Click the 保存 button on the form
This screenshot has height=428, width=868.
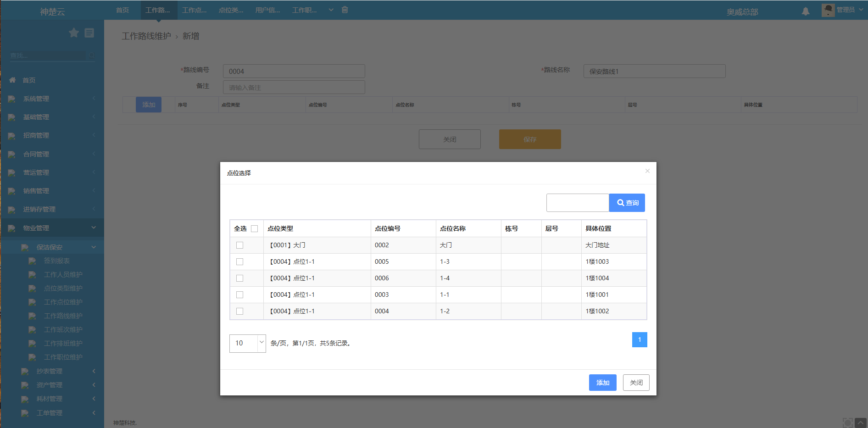click(x=530, y=139)
